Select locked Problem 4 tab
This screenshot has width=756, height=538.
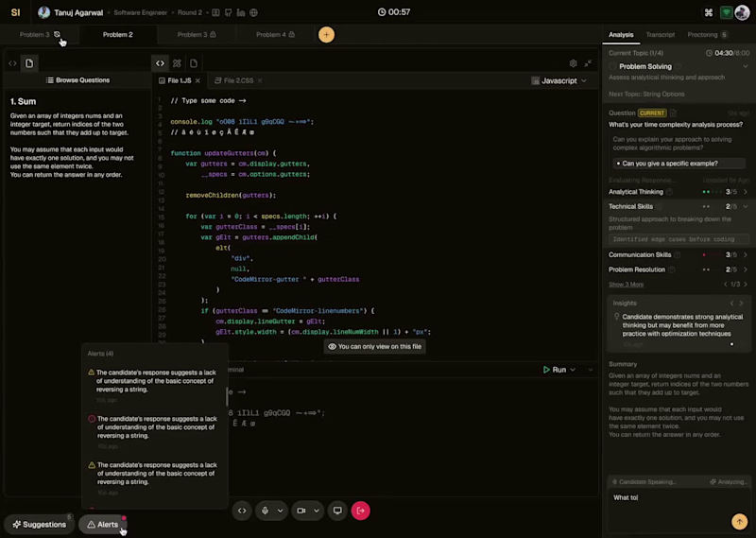(275, 35)
